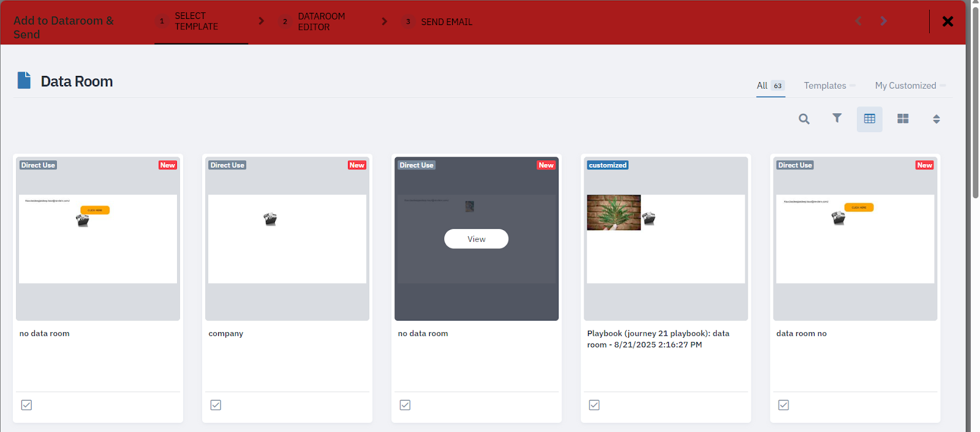
Task: Go to Dataroom Editor step
Action: [x=321, y=21]
